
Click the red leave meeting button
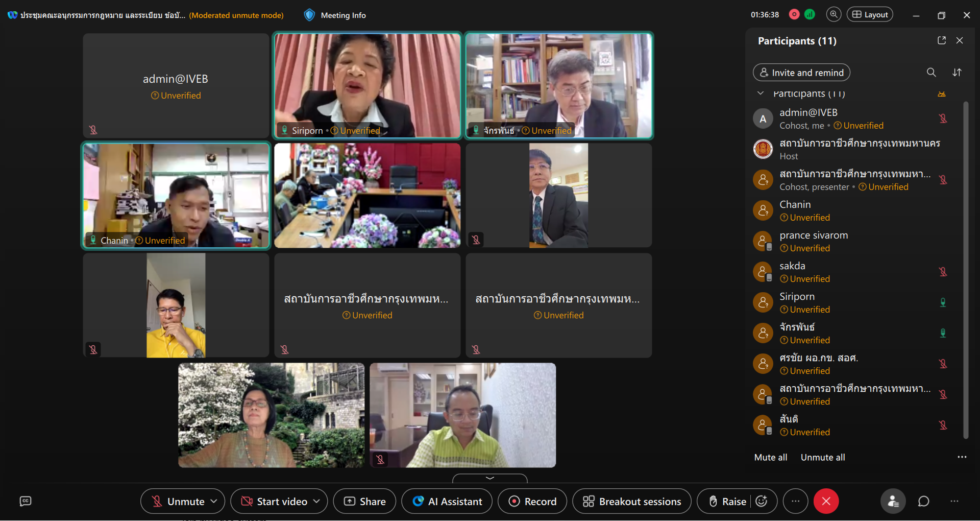(x=826, y=502)
